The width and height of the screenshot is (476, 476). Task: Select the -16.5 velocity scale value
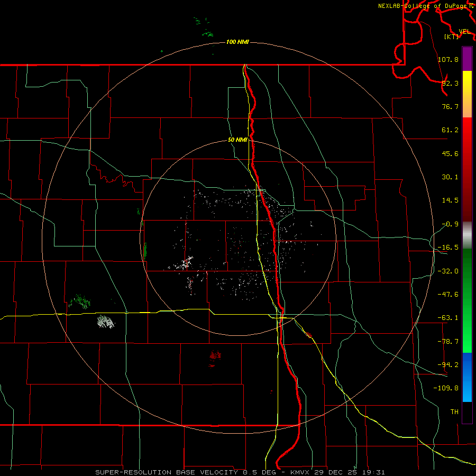point(448,248)
